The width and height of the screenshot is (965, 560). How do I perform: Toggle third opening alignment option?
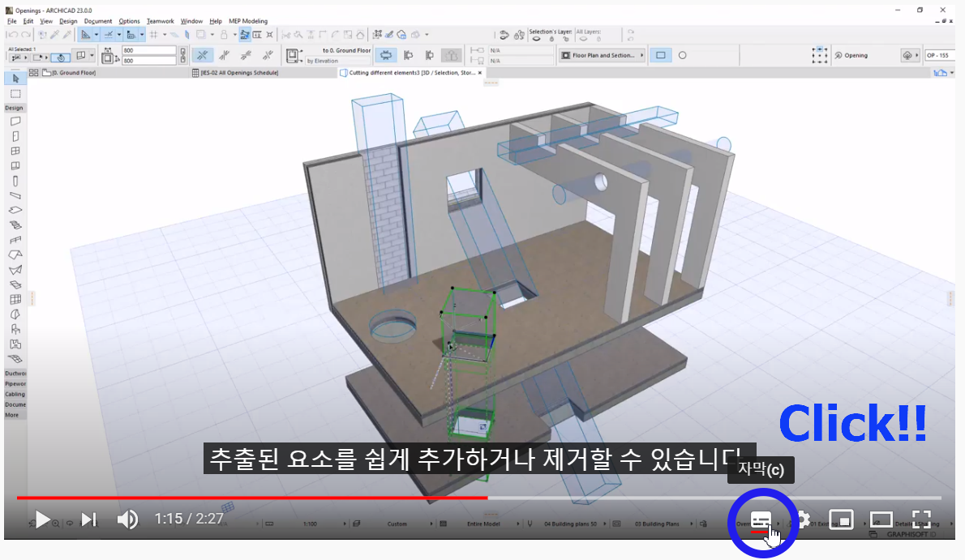246,55
